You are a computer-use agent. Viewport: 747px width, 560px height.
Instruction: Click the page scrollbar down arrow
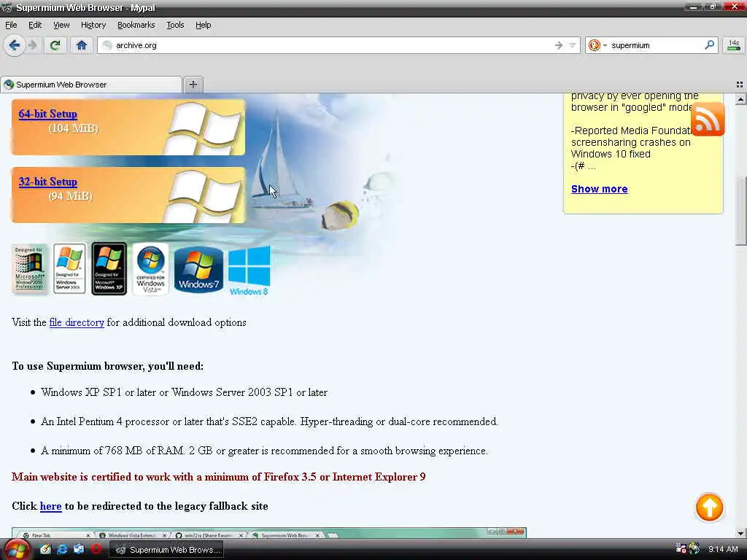[740, 533]
